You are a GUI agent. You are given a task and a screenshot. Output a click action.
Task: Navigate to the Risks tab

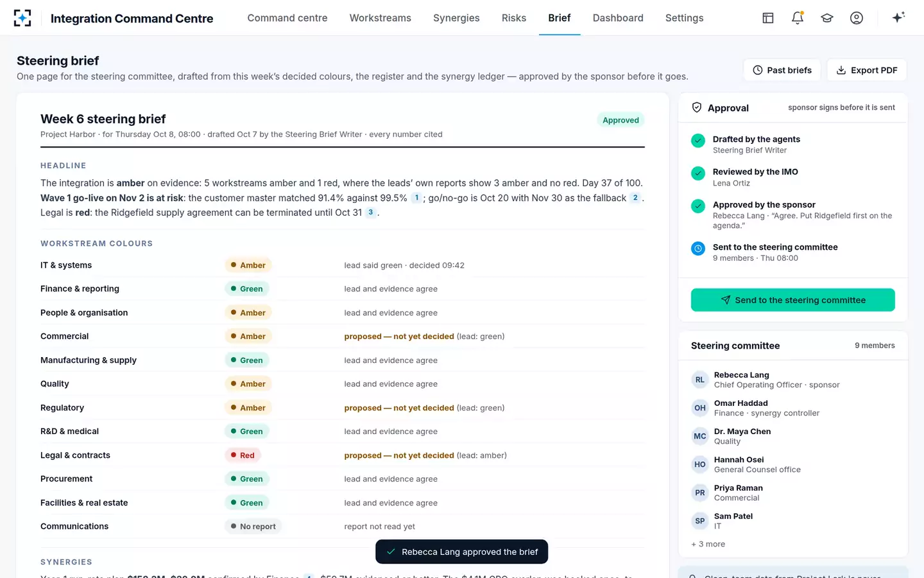pos(514,18)
